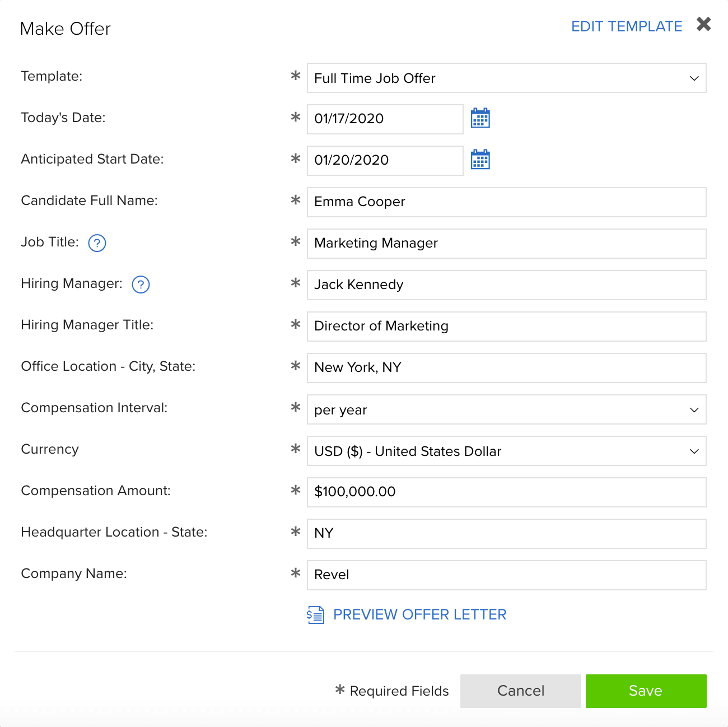Click the Candidate Full Name label
This screenshot has width=728, height=727.
pos(90,201)
